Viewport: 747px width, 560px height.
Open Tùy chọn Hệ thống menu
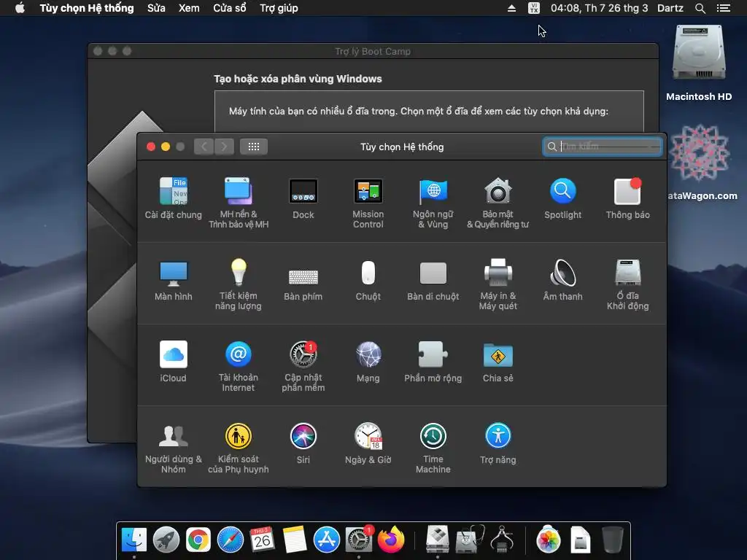(x=87, y=8)
